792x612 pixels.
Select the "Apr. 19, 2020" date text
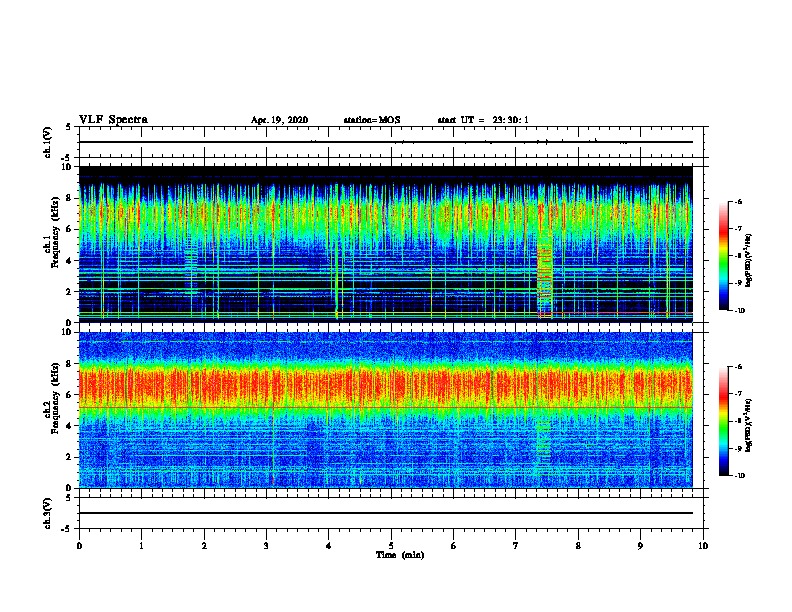[x=279, y=120]
